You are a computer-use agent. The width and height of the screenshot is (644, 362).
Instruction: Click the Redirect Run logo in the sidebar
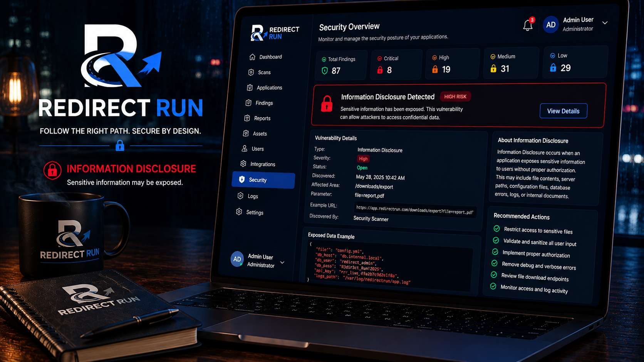[275, 33]
